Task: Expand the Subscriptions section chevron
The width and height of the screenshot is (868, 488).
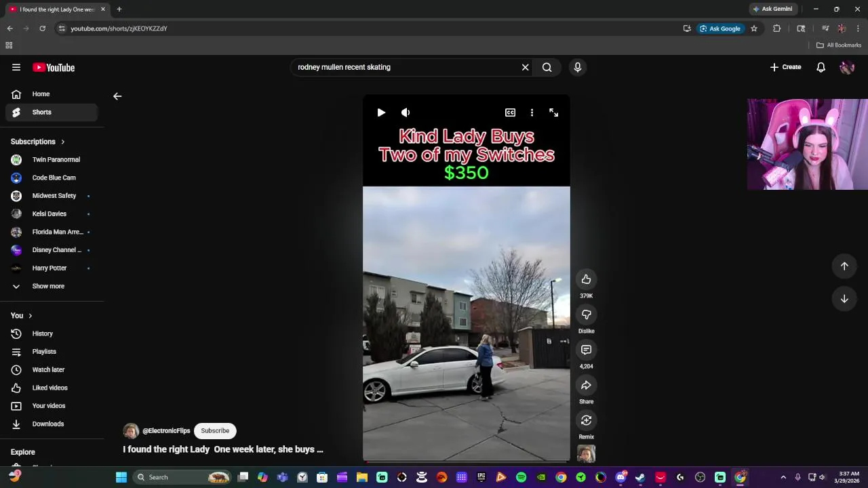Action: click(62, 142)
